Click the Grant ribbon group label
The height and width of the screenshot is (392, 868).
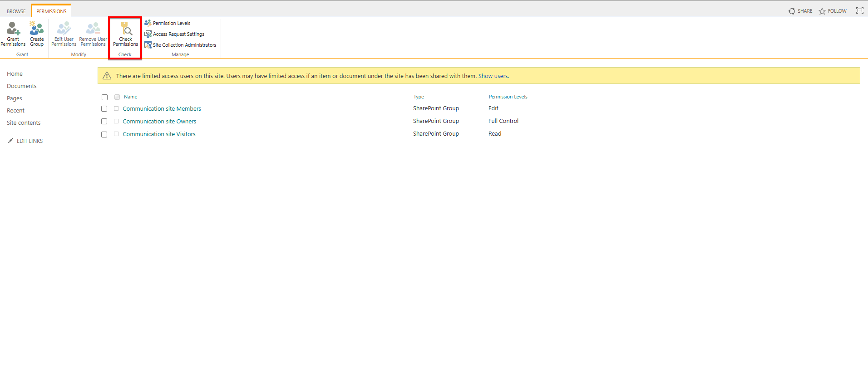[22, 54]
